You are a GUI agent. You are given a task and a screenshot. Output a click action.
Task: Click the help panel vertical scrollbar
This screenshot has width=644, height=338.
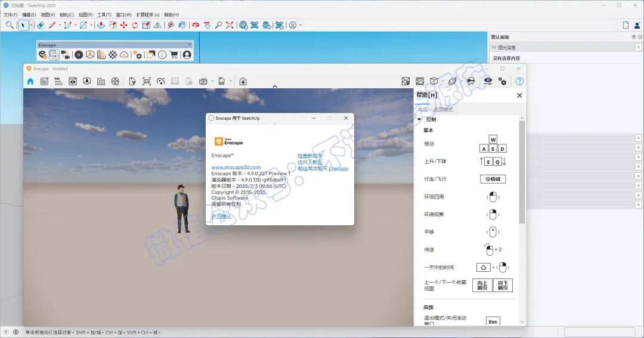(522, 172)
